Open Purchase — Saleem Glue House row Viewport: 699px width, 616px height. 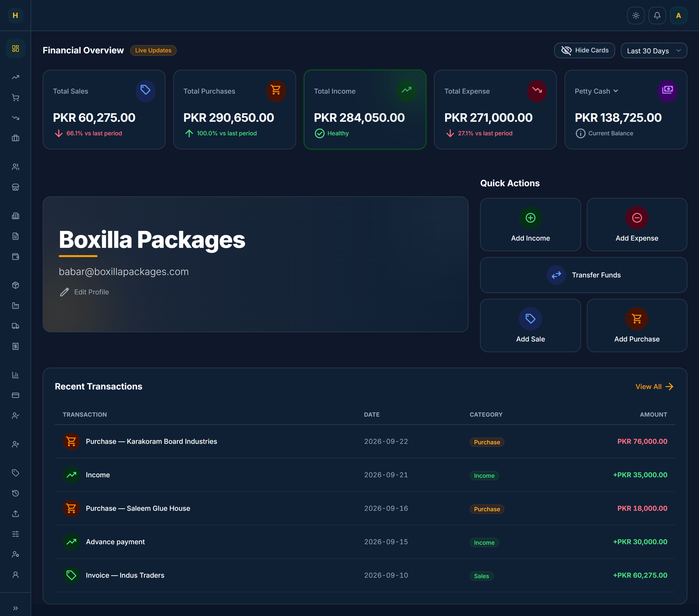click(x=365, y=508)
